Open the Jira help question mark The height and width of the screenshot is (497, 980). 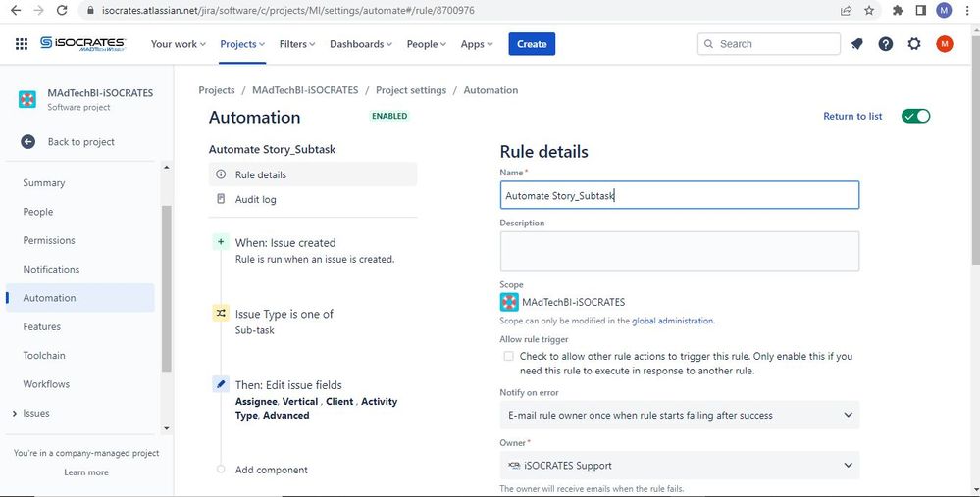[x=886, y=44]
